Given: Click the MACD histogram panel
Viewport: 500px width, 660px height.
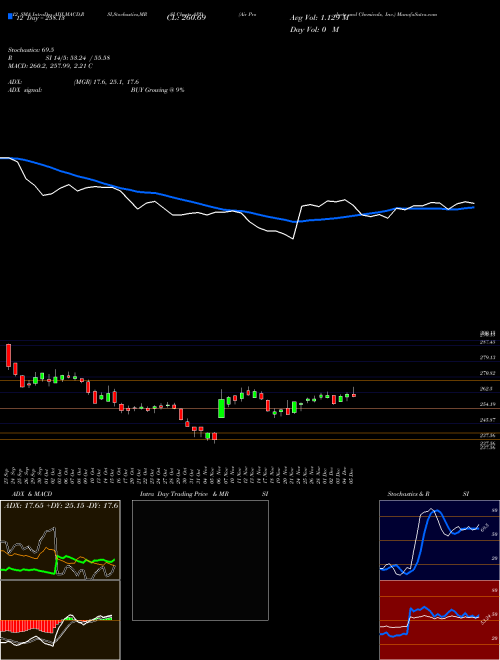Looking at the screenshot, I should (60, 620).
